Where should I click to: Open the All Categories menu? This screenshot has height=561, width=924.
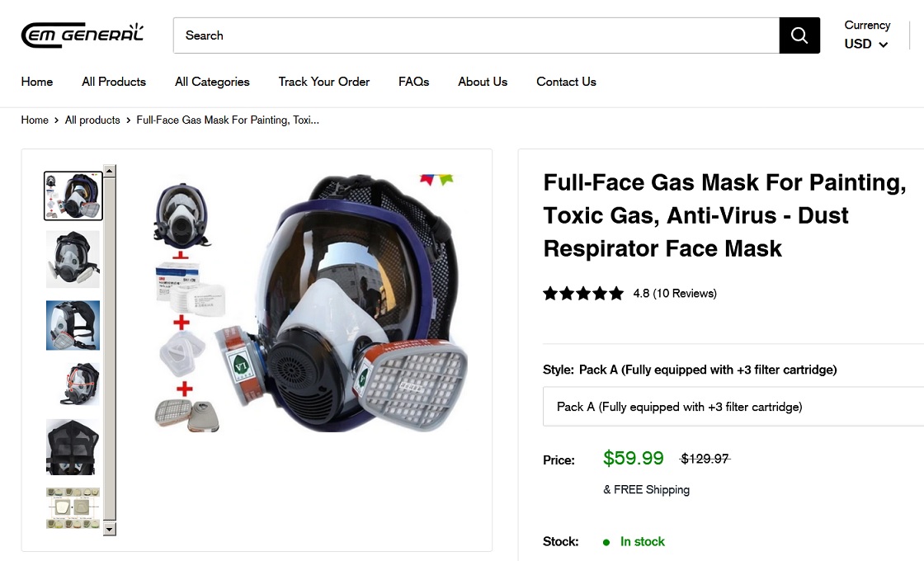(x=212, y=82)
